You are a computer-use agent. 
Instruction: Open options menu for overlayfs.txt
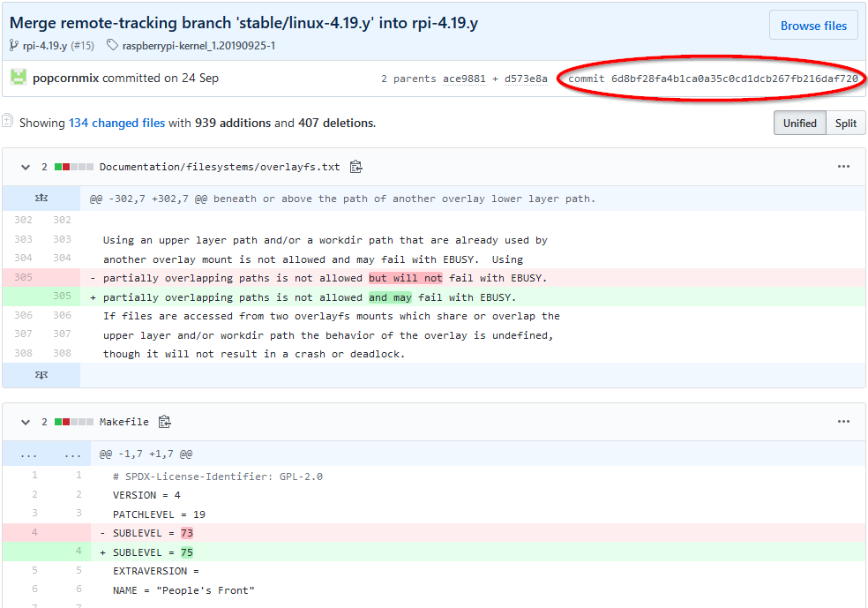pyautogui.click(x=843, y=166)
